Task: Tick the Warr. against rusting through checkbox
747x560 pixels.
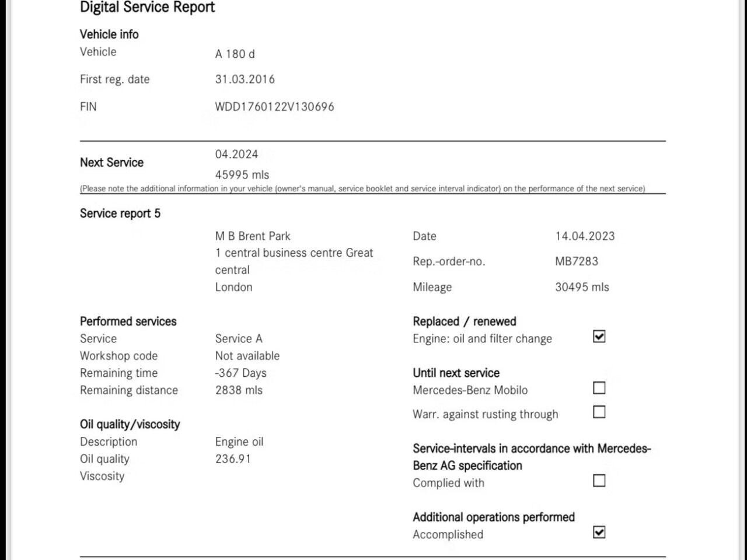Action: tap(599, 412)
